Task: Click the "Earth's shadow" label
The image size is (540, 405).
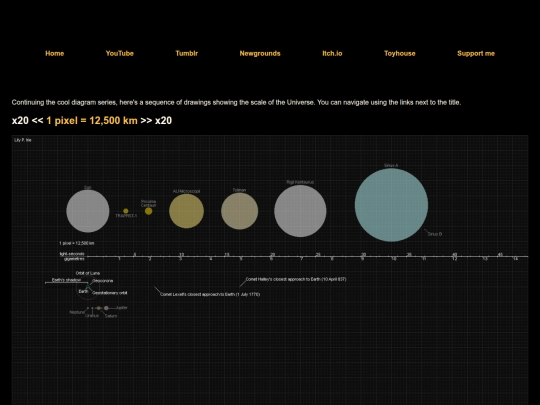Action: click(x=66, y=280)
